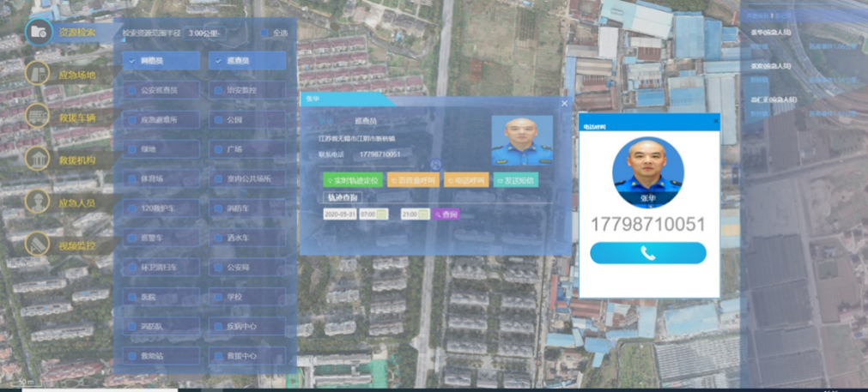
Task: Select 张华 in the right-side personnel list
Action: tap(771, 33)
